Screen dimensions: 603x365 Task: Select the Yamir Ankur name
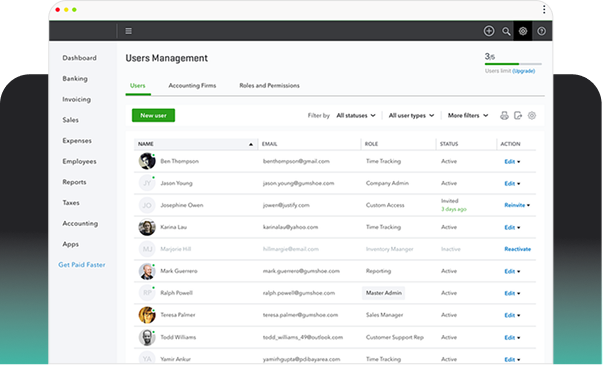[175, 359]
